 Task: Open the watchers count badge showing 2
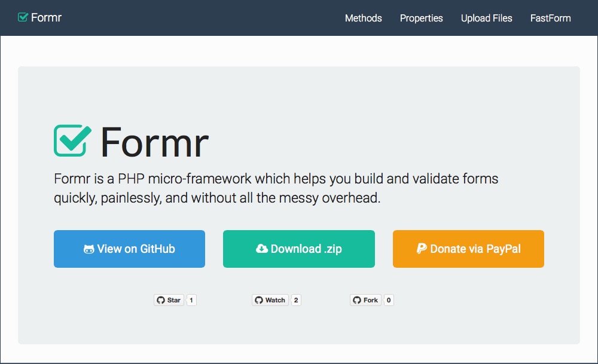click(296, 300)
